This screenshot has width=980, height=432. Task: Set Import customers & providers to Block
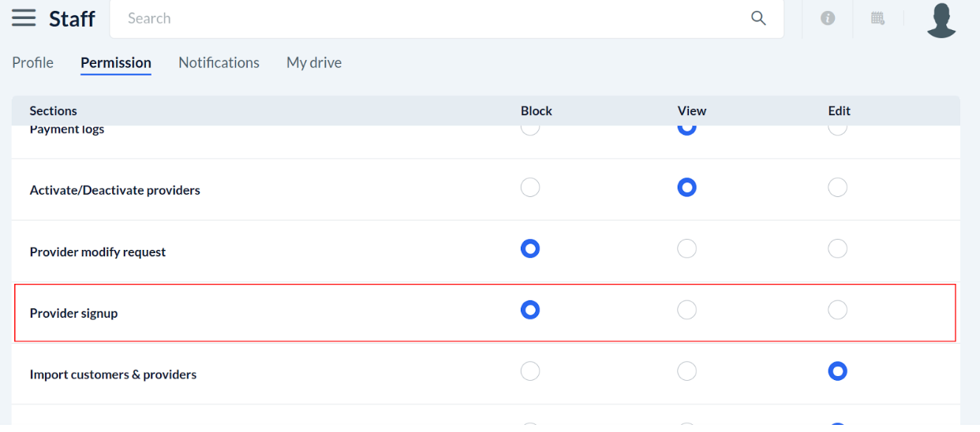coord(530,371)
